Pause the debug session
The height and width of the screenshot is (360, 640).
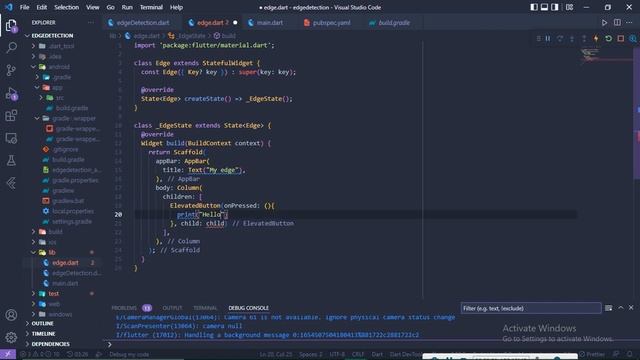(548, 38)
